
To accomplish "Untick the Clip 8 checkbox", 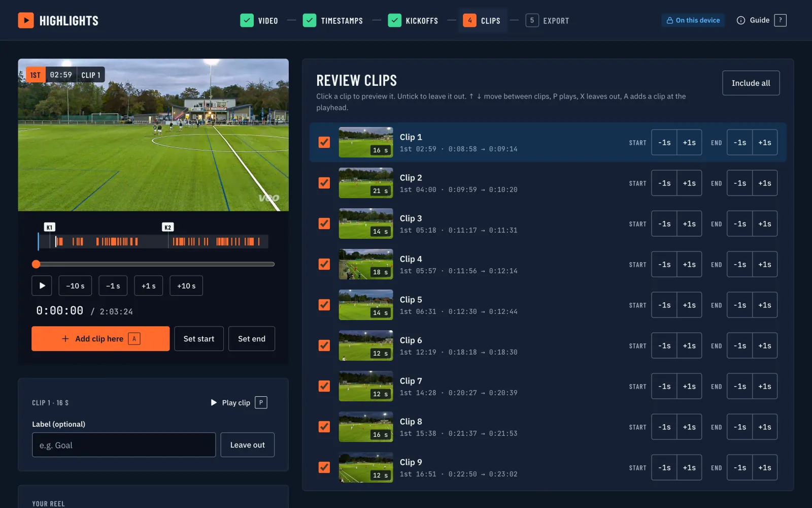I will coord(324,427).
